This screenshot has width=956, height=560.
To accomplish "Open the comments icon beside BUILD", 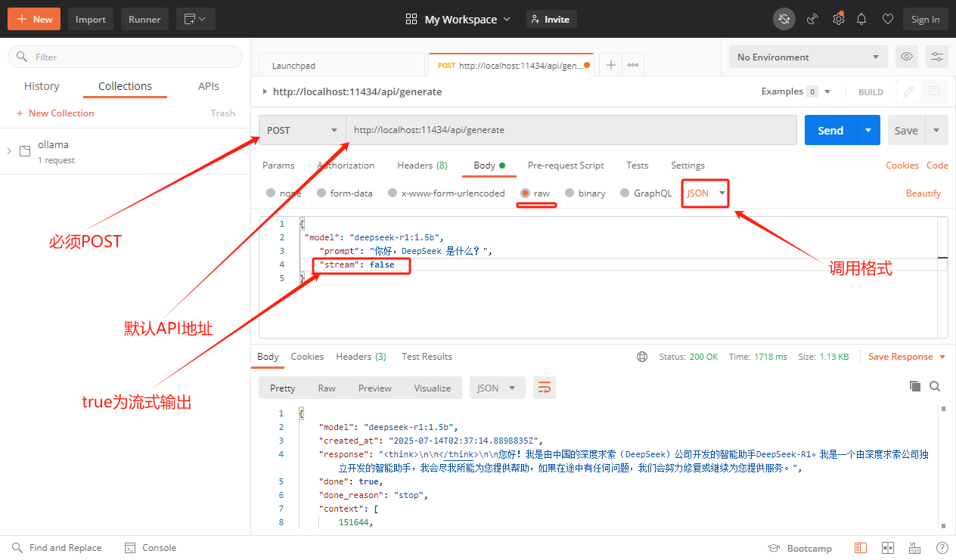I will [934, 91].
